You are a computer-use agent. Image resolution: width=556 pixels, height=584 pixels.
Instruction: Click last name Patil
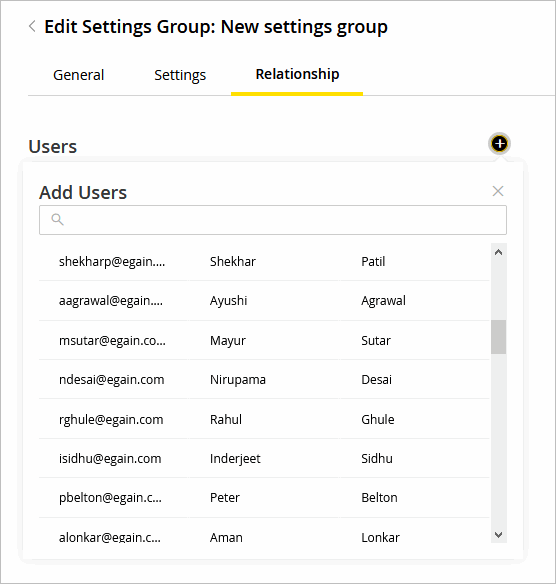point(373,261)
